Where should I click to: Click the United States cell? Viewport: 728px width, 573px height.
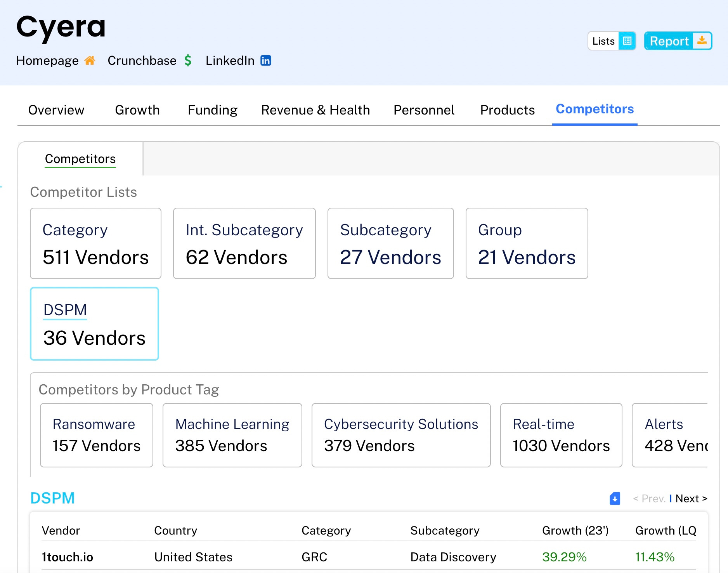(x=193, y=557)
